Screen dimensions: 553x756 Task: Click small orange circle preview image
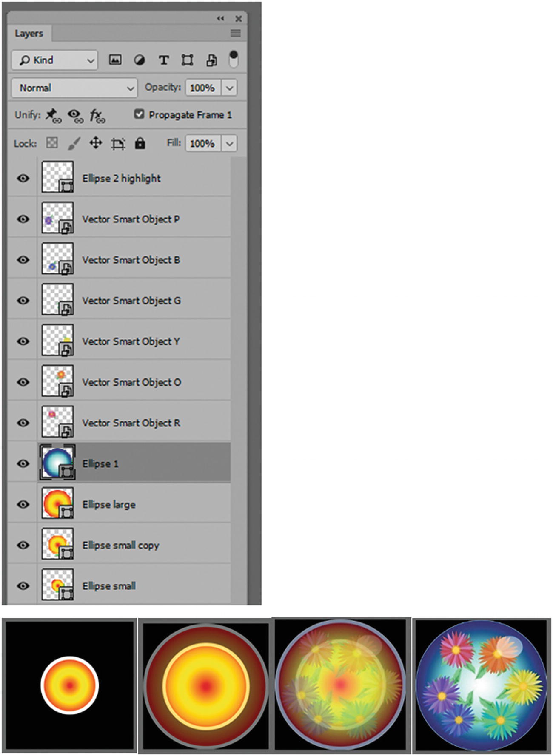[x=70, y=685]
